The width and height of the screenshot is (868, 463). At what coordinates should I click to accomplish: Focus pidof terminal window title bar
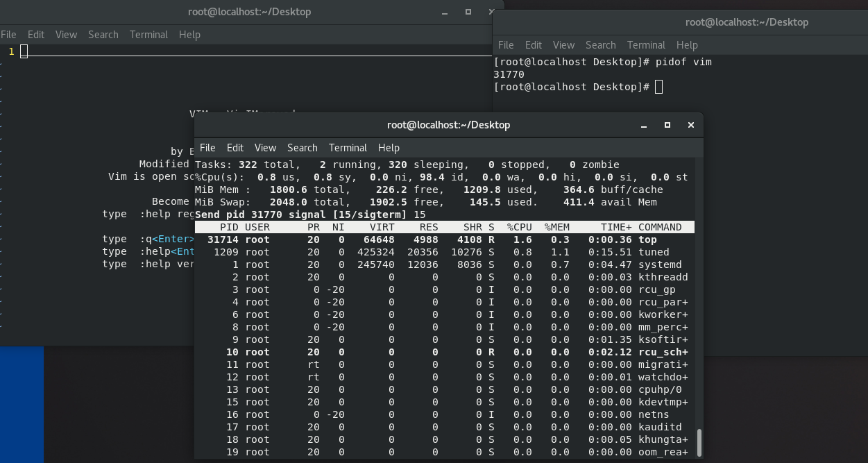pyautogui.click(x=680, y=22)
